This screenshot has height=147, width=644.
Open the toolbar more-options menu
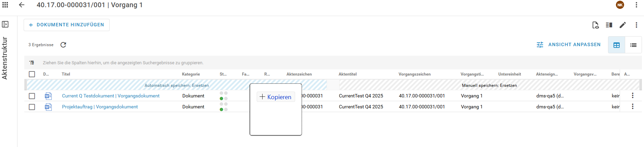click(636, 25)
